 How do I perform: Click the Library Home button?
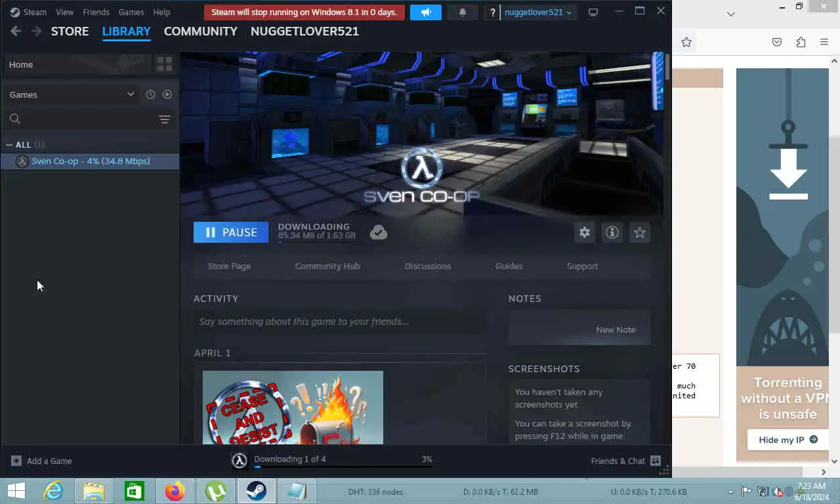point(77,64)
